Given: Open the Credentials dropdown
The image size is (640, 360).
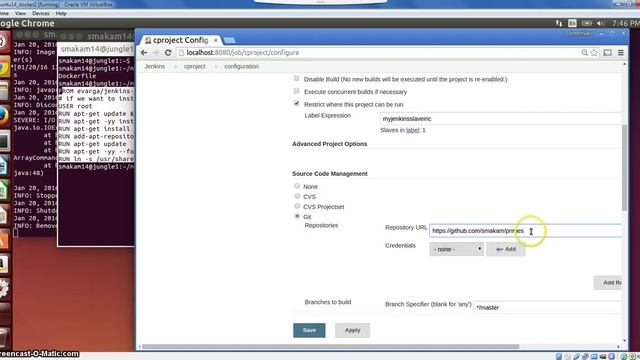Looking at the screenshot, I should click(x=456, y=249).
